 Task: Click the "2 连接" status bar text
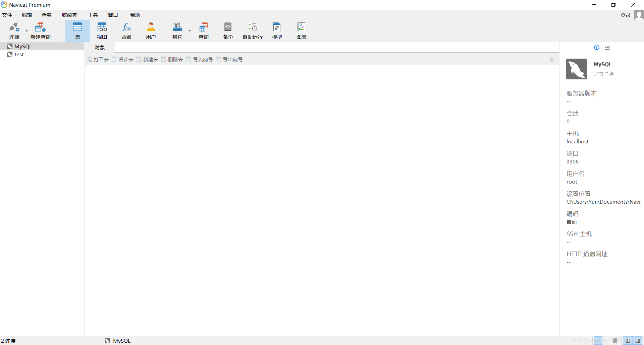[x=8, y=341]
